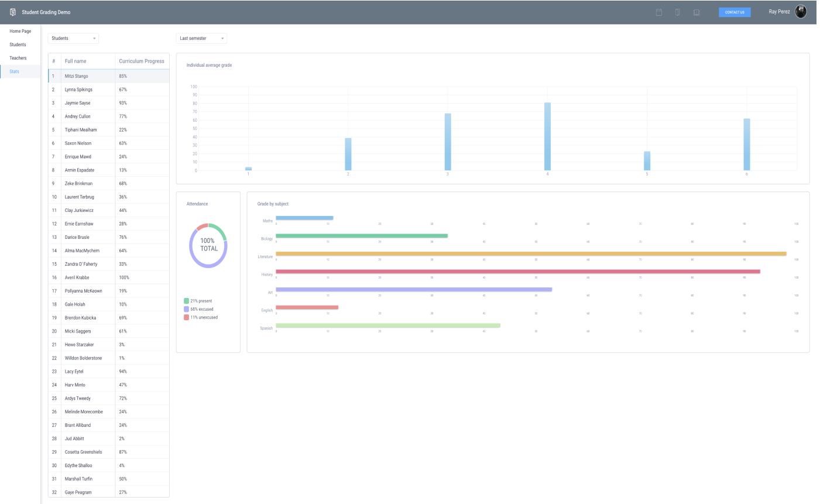Select Mitzi Stango's row in the table
820x504 pixels.
click(108, 76)
